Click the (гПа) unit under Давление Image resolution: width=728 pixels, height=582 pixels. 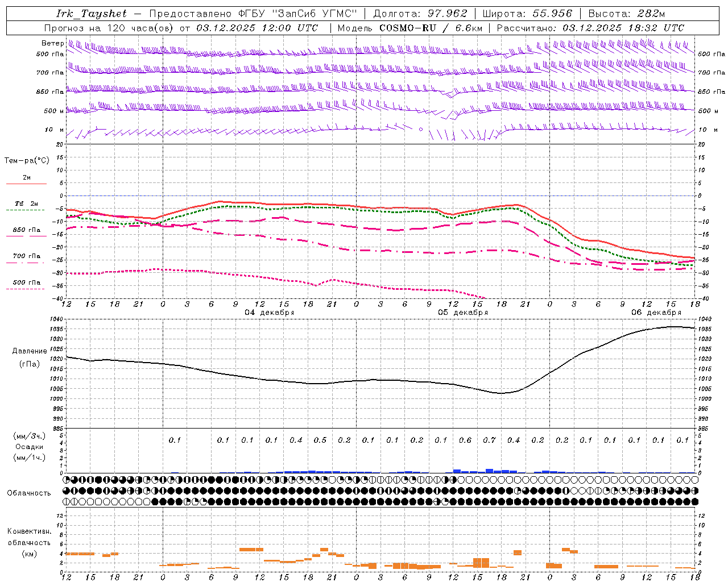(30, 364)
